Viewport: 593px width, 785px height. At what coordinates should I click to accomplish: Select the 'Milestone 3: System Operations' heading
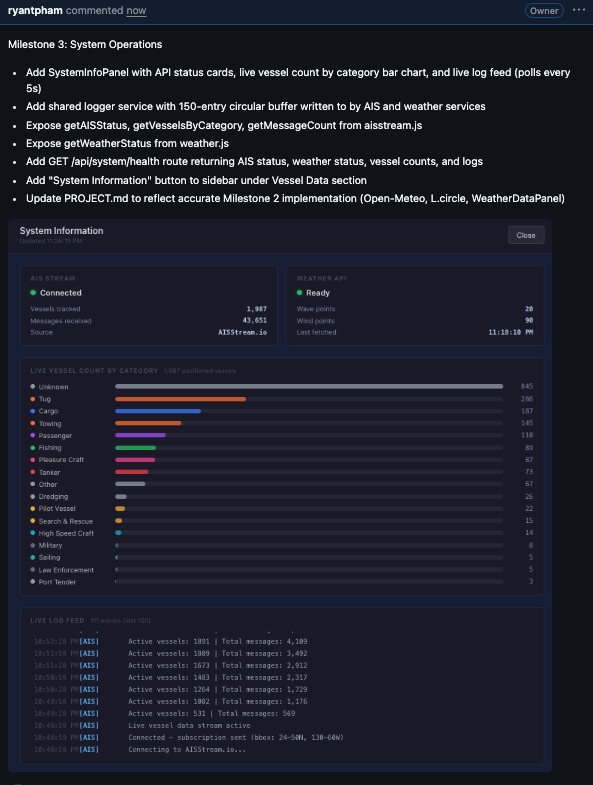tap(85, 45)
